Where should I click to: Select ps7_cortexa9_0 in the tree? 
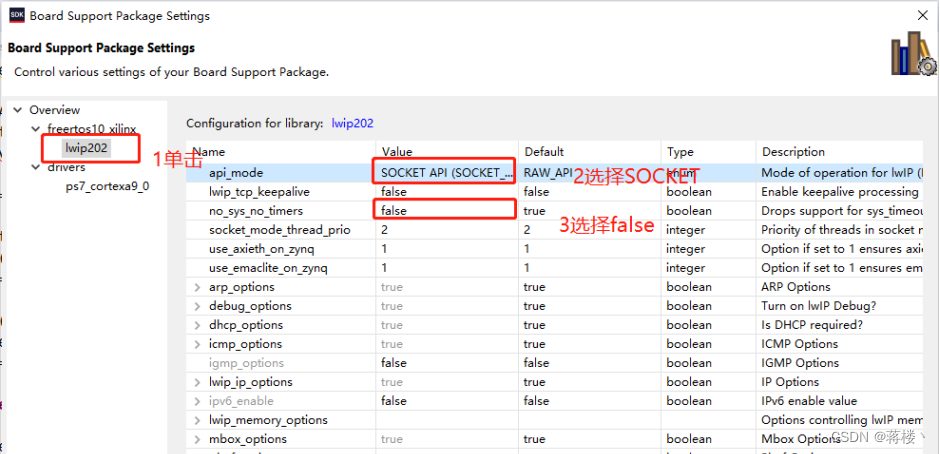(x=107, y=187)
